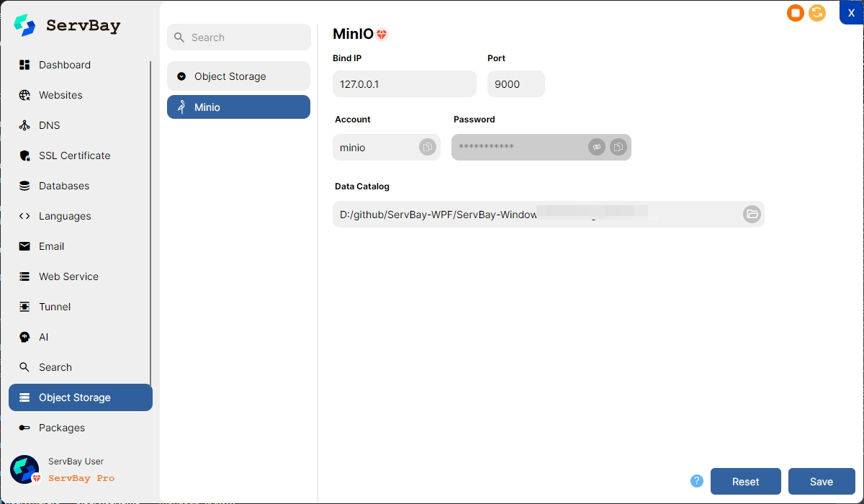
Task: Click the ServBay User avatar
Action: (x=24, y=469)
